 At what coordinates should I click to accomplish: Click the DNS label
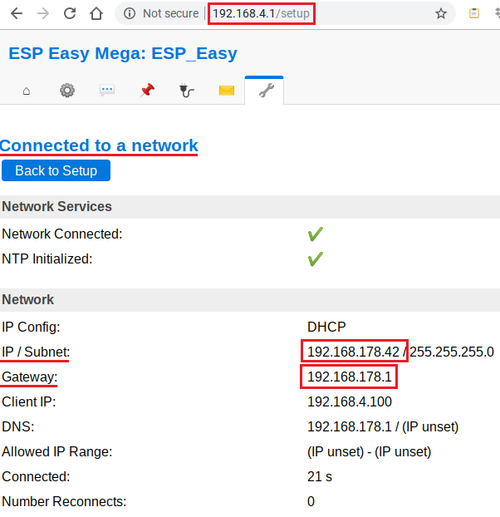tap(18, 427)
